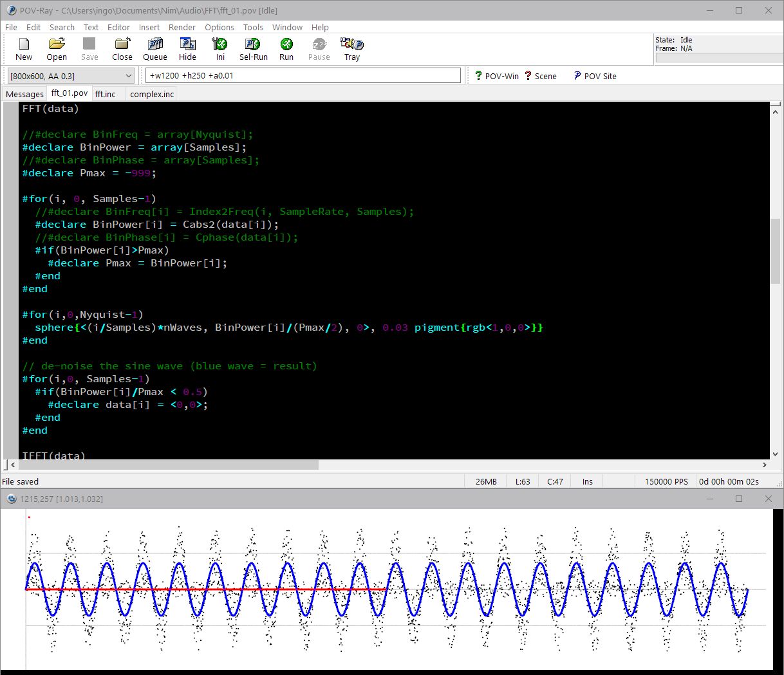
Task: Open the render Queue icon
Action: point(154,49)
